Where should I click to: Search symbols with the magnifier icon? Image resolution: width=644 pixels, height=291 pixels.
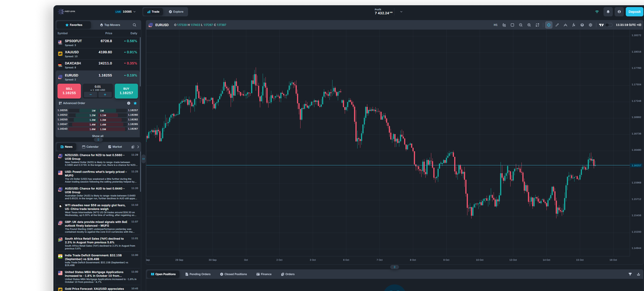134,25
